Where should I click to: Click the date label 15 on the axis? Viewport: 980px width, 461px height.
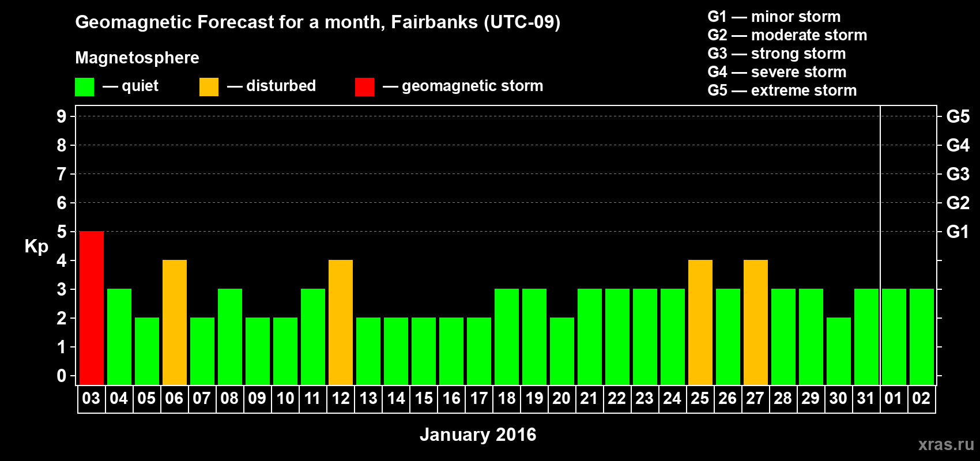pyautogui.click(x=423, y=398)
